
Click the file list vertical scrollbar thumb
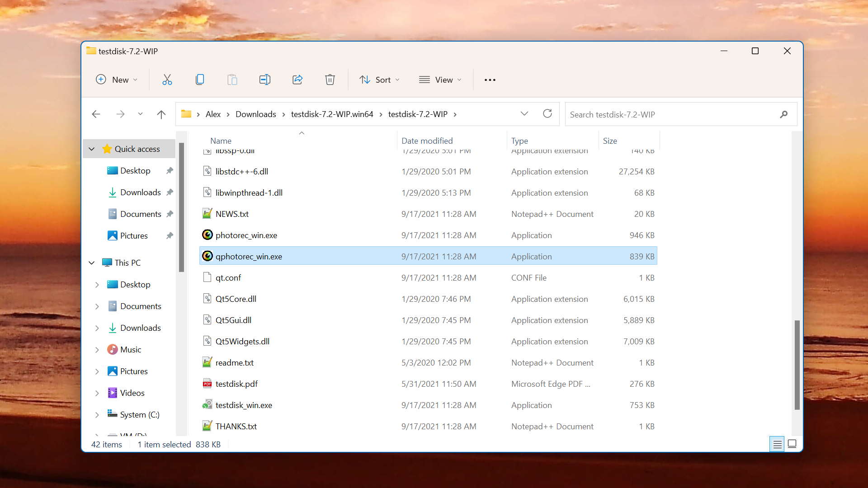pyautogui.click(x=797, y=364)
